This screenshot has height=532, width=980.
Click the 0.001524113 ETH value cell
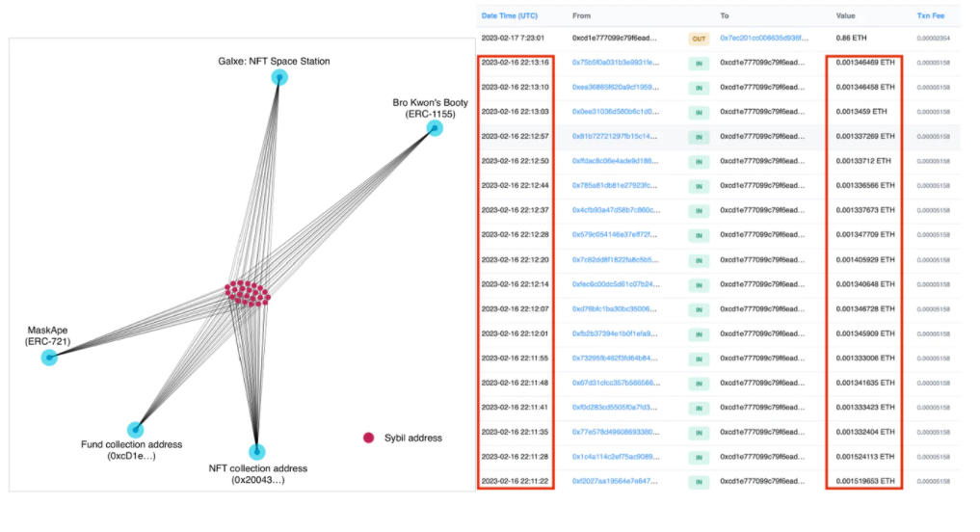[865, 456]
